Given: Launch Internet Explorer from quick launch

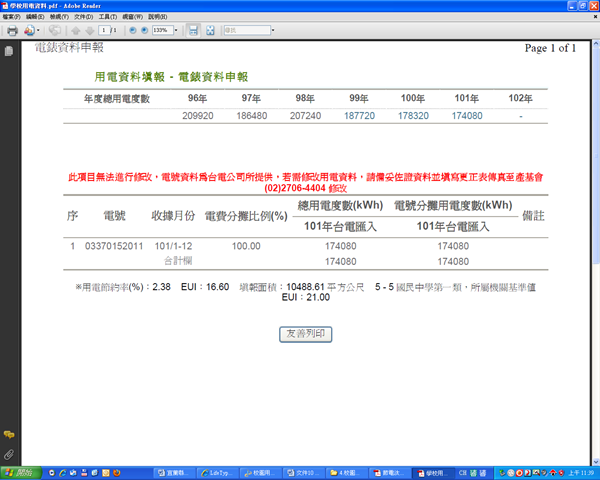Looking at the screenshot, I should (63, 473).
